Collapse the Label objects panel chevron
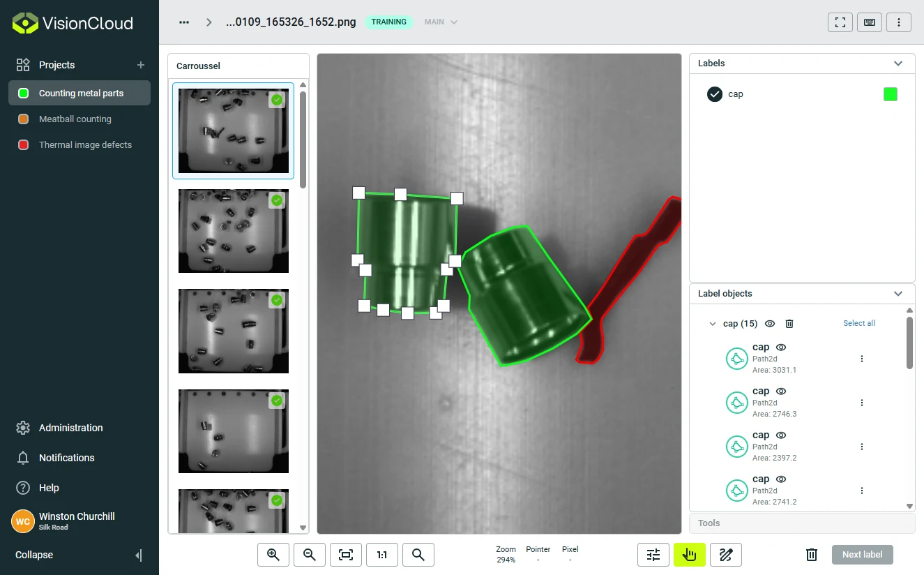 898,294
